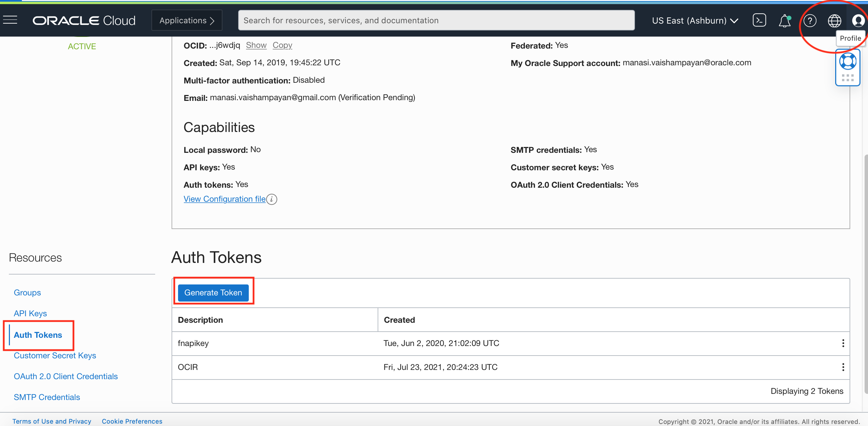
Task: Select Auth Tokens in Resources
Action: coord(38,335)
